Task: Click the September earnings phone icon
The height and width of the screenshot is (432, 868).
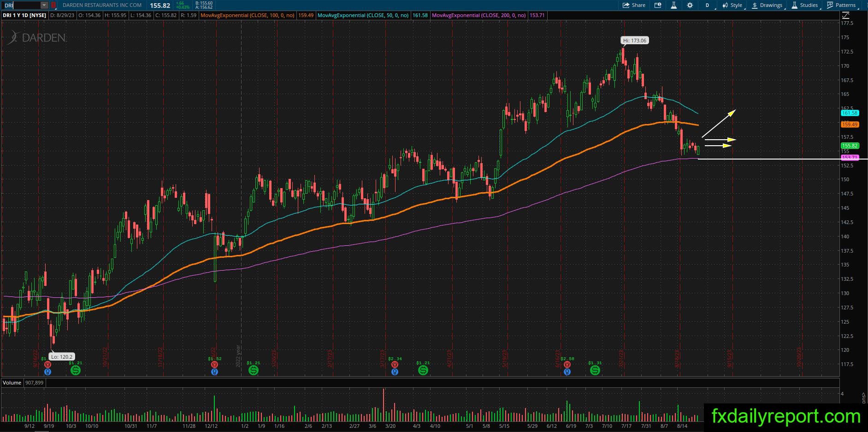Action: 47,364
